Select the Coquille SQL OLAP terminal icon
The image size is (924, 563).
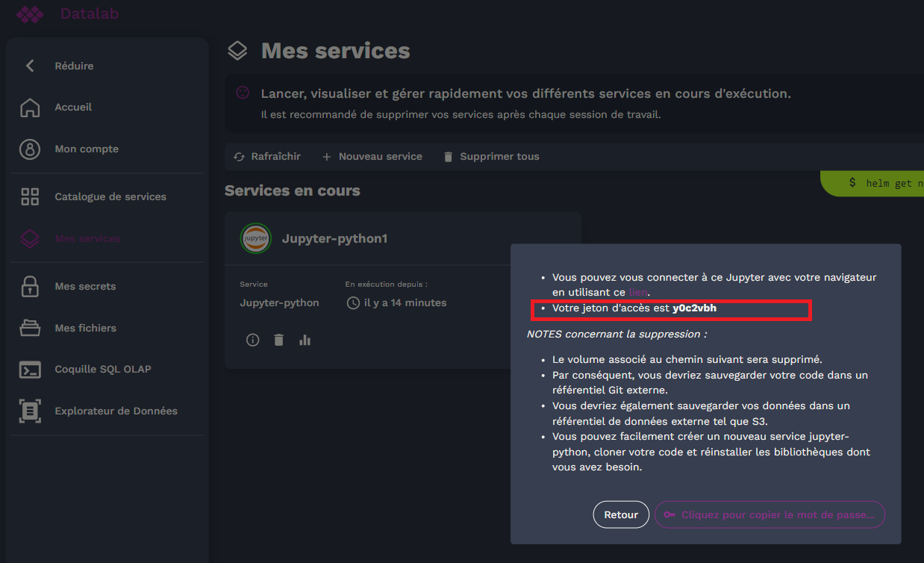pyautogui.click(x=28, y=369)
